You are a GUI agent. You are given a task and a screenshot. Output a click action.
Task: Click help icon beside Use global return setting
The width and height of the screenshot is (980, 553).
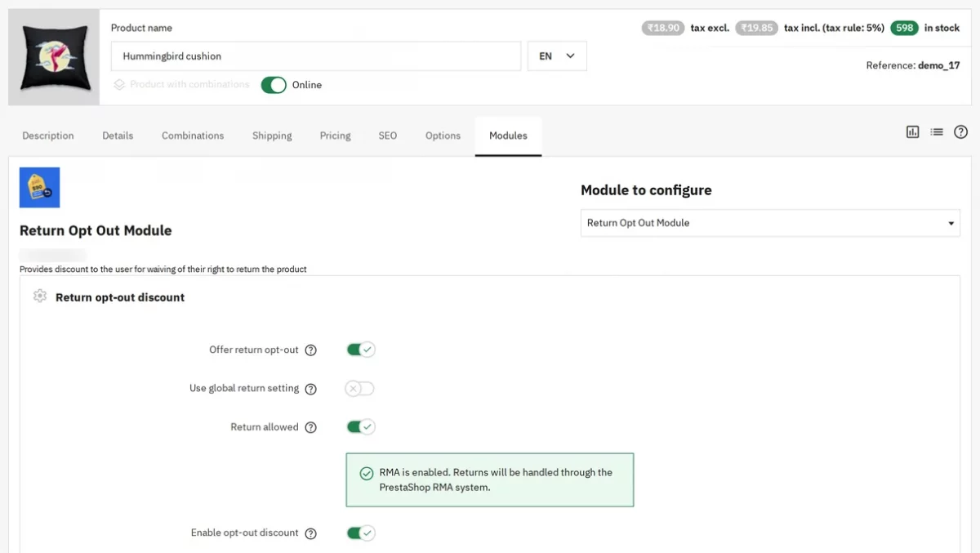(311, 389)
